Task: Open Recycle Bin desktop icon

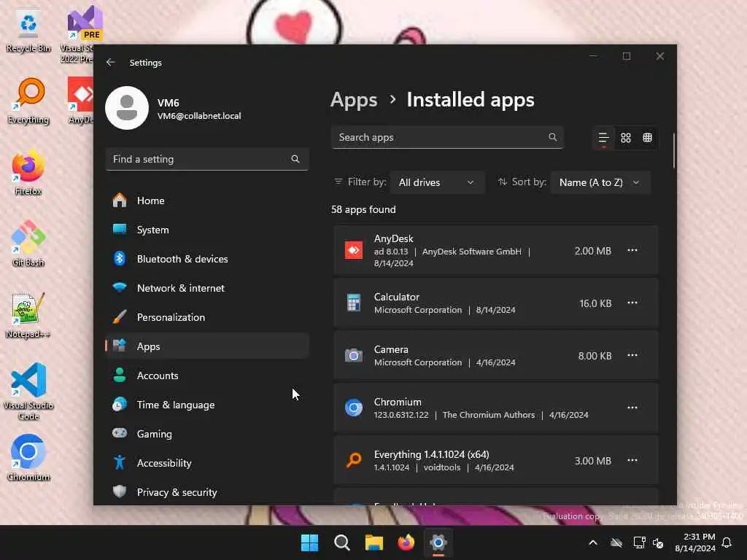Action: click(28, 31)
